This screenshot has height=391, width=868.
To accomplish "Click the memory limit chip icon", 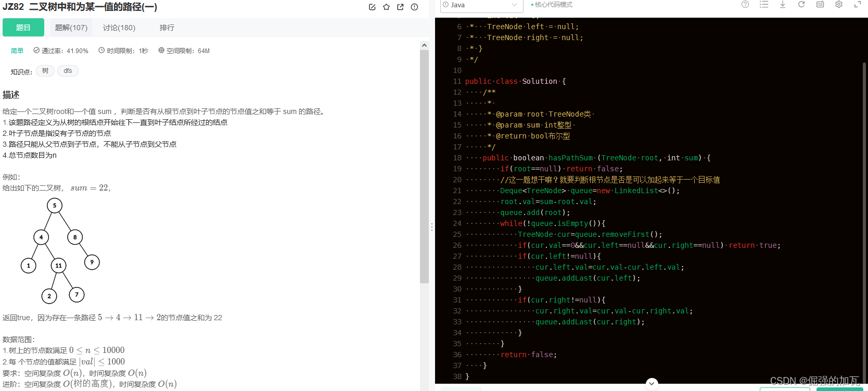I will coord(161,51).
